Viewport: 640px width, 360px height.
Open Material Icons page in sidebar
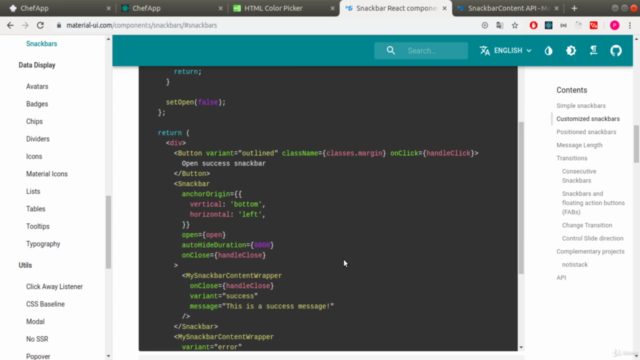(x=47, y=174)
